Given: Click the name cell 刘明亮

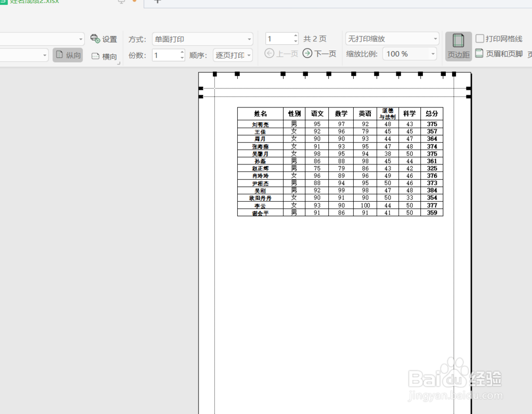Looking at the screenshot, I should [260, 124].
